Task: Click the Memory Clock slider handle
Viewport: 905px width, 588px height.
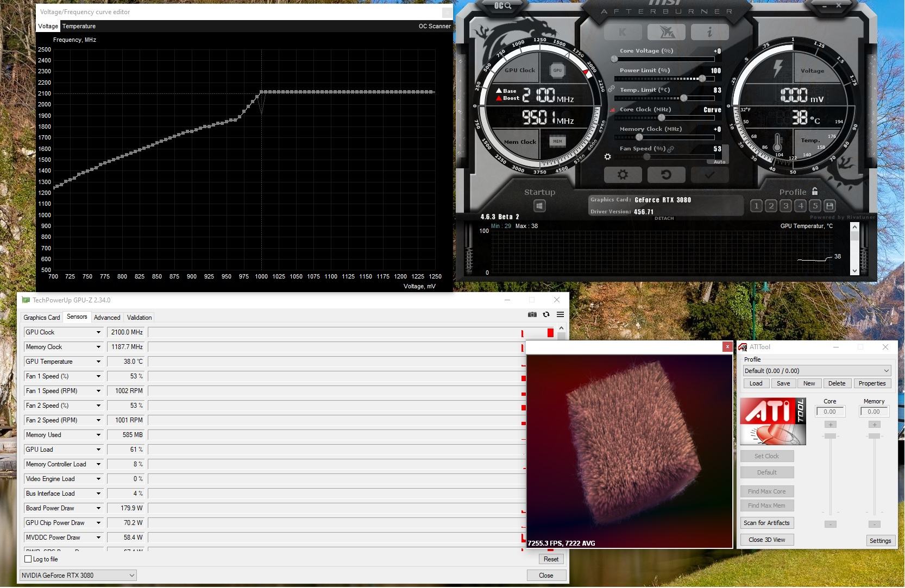Action: (x=639, y=137)
